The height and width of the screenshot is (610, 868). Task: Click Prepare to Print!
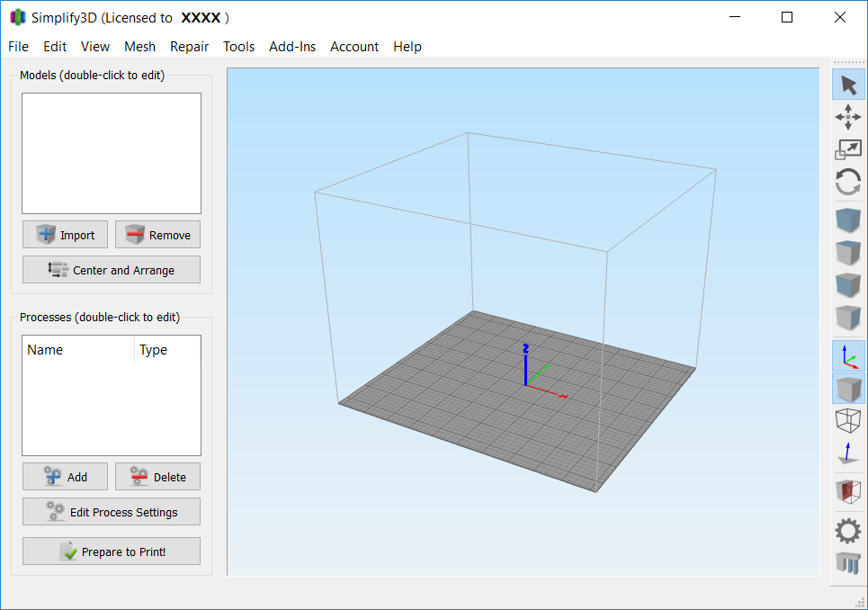tap(111, 551)
